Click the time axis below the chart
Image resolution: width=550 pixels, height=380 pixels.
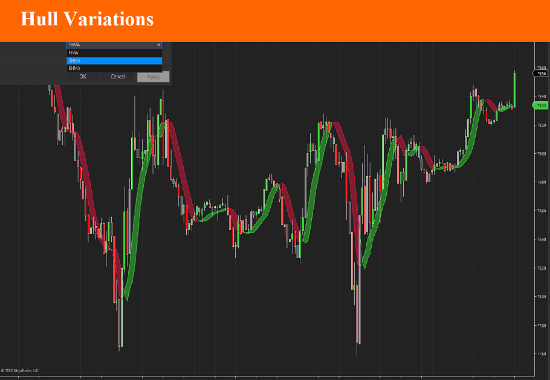coord(267,378)
